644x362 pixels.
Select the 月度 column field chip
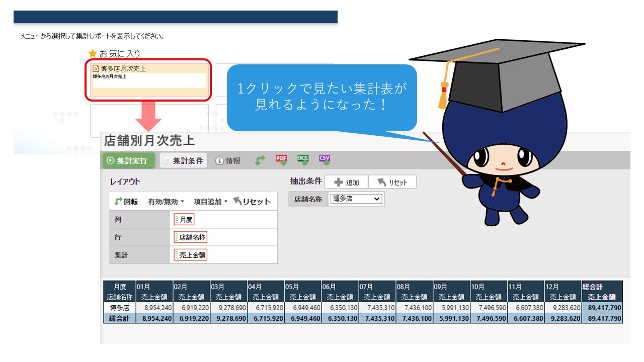pyautogui.click(x=184, y=219)
